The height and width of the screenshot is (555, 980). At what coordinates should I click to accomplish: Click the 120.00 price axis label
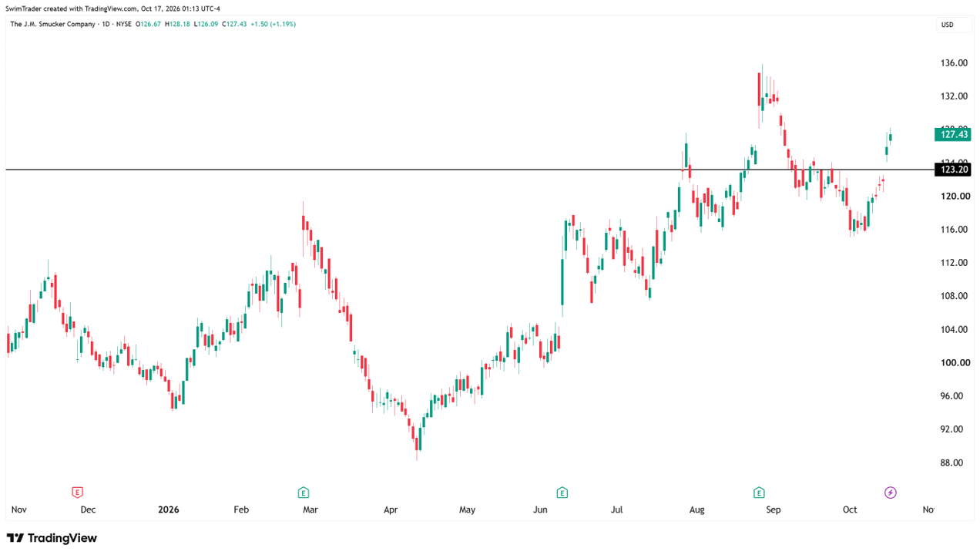click(955, 197)
